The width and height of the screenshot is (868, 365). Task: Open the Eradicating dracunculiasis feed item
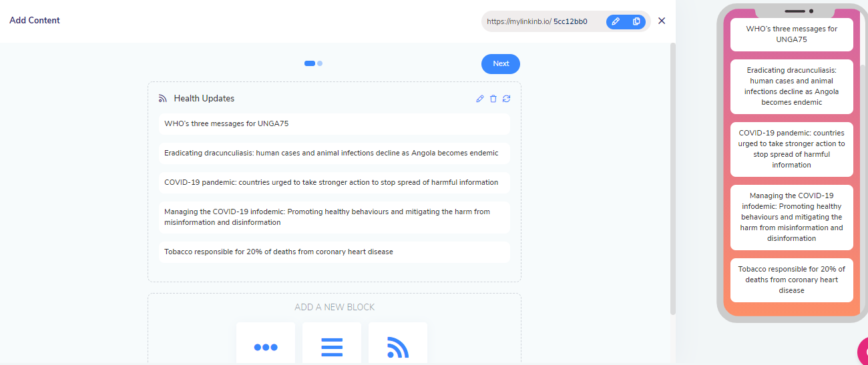pyautogui.click(x=334, y=153)
